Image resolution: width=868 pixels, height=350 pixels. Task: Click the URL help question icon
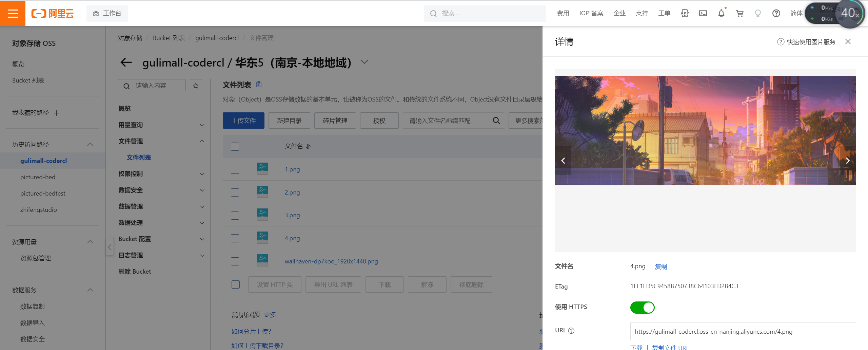tap(571, 331)
